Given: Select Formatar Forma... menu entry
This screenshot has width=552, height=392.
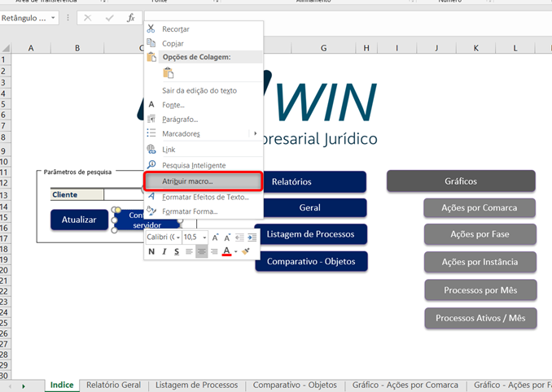Looking at the screenshot, I should pos(190,211).
